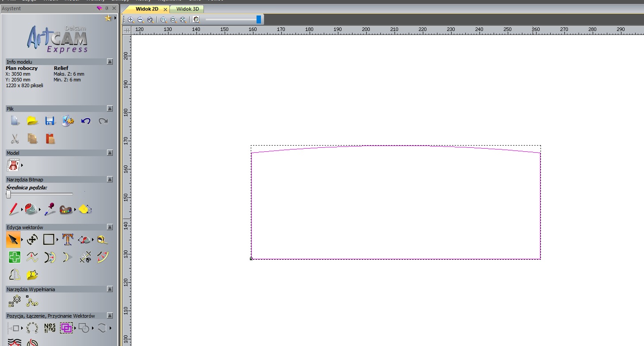Click the yellow Bitmap to Vector icon
This screenshot has height=346, width=644.
85,209
